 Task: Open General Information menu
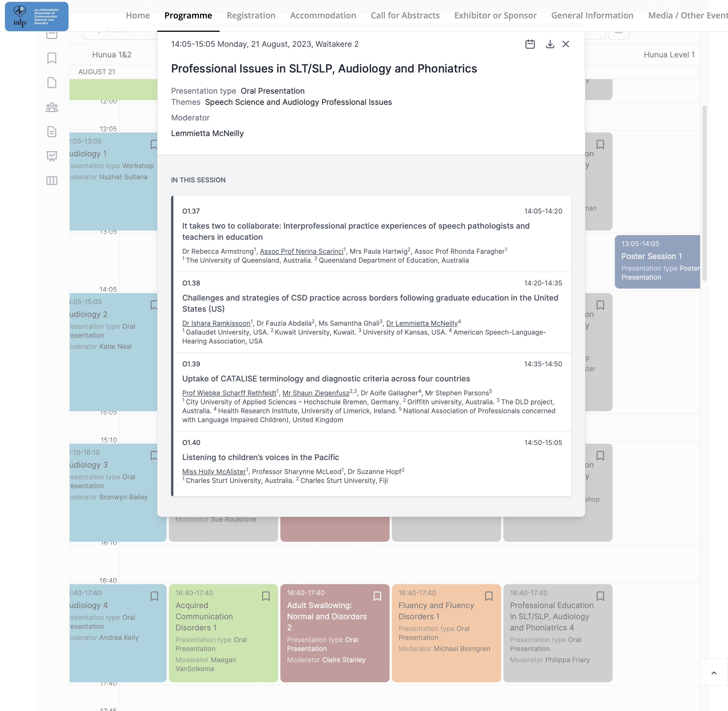pos(592,15)
